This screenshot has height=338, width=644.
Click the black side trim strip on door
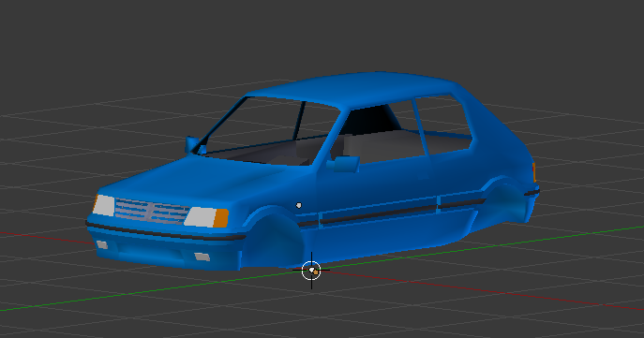(x=378, y=214)
